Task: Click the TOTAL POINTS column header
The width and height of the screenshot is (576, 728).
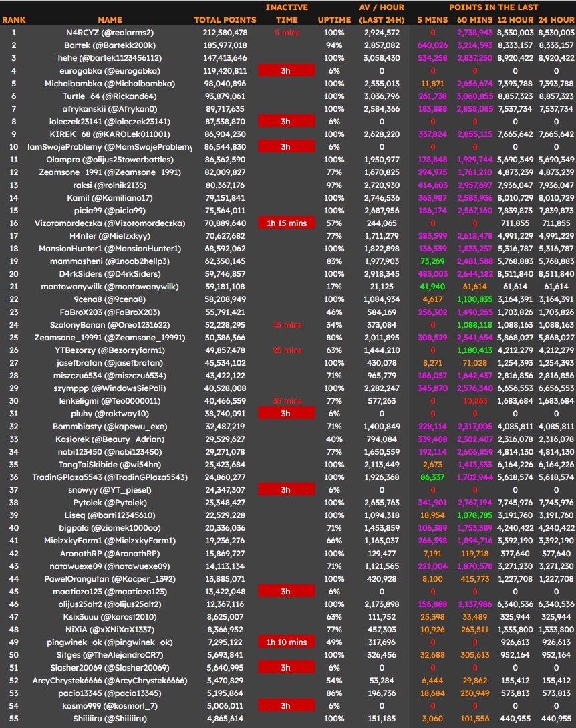Action: [x=225, y=20]
